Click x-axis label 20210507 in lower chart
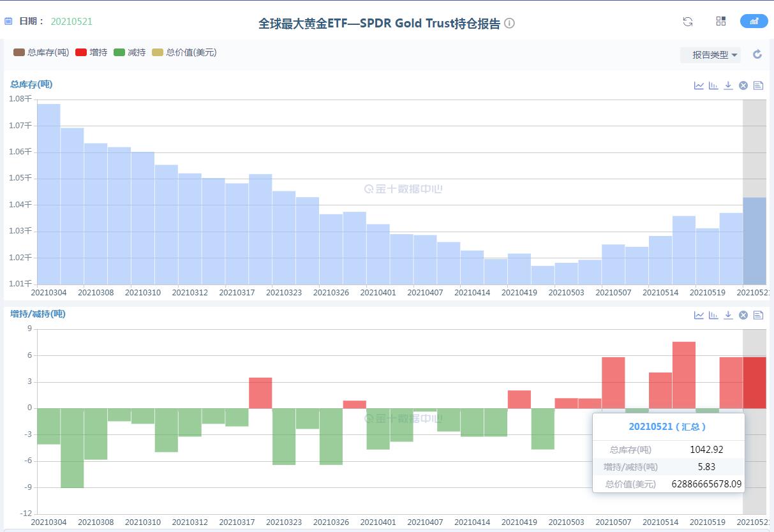This screenshot has width=774, height=532. (613, 522)
